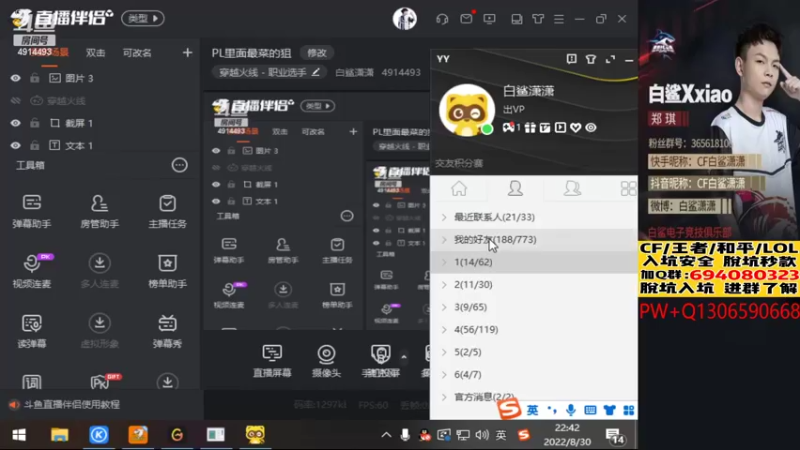Image resolution: width=800 pixels, height=450 pixels.
Task: Open toolbox more options circle button
Action: (179, 165)
